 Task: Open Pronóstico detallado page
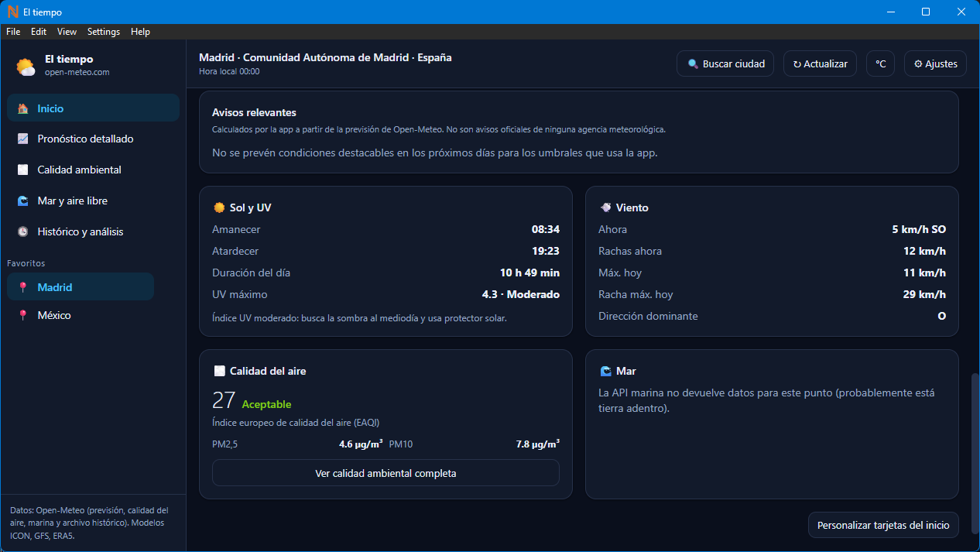click(x=94, y=139)
